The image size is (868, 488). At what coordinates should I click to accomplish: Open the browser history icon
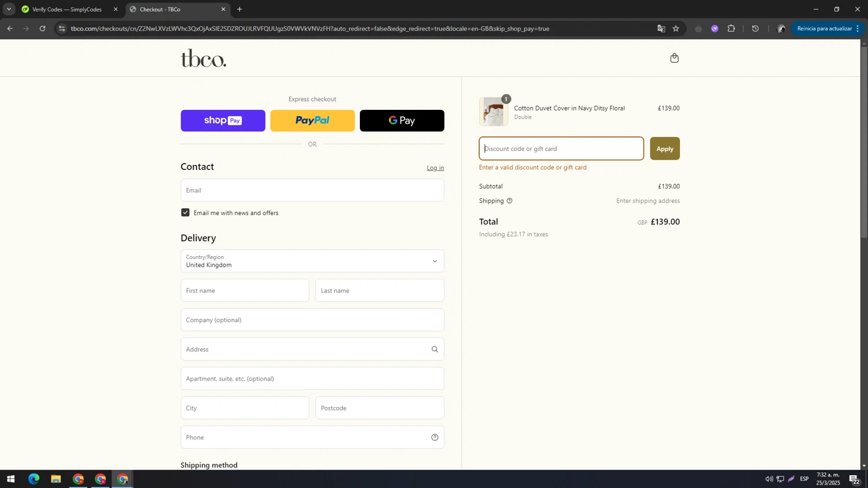(755, 28)
